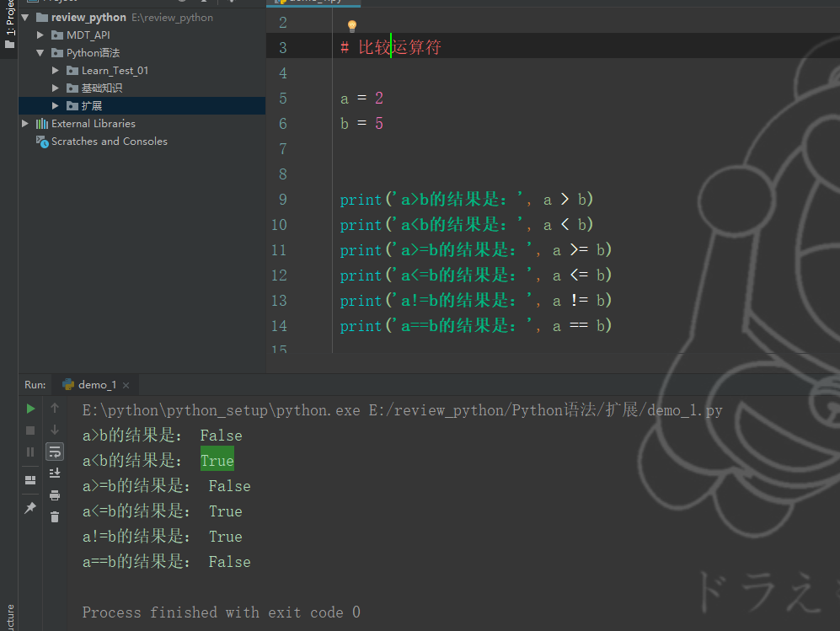Click output line a==b的结果是: False
Viewport: 840px width, 631px height.
167,561
